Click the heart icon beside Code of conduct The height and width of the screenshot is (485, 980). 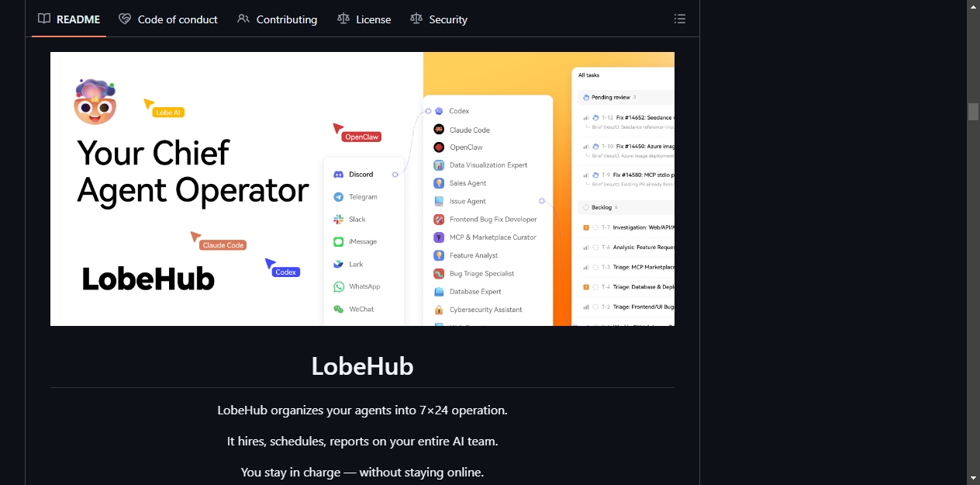click(x=125, y=19)
